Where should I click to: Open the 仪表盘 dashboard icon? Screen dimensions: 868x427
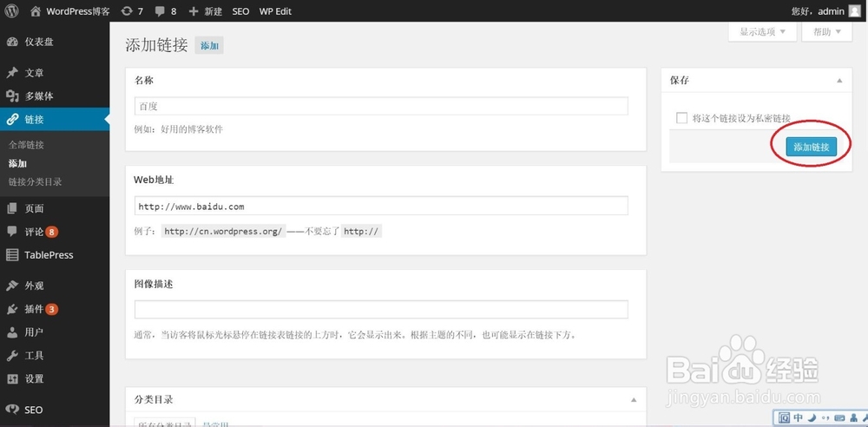click(12, 42)
